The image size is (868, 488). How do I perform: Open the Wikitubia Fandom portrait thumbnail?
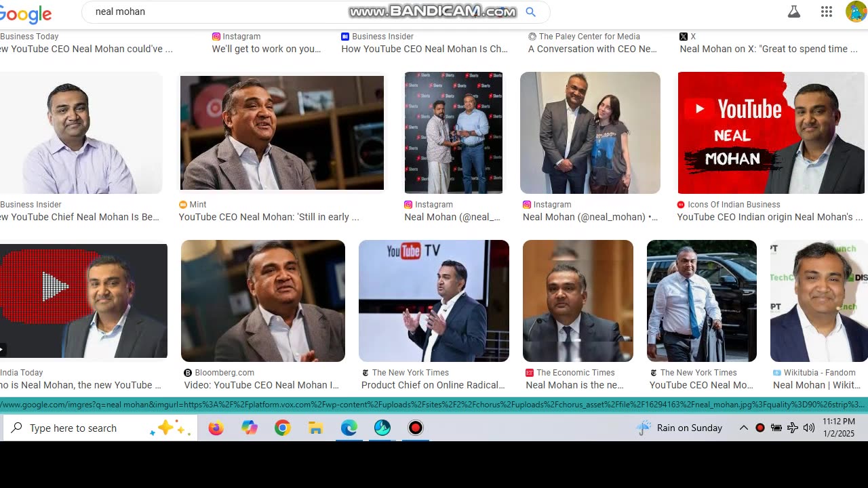[818, 301]
